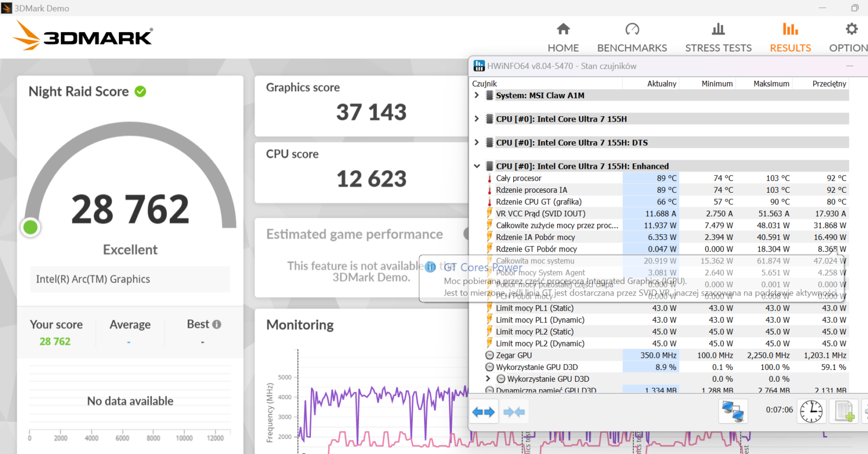The height and width of the screenshot is (454, 868).
Task: Collapse the Intel Core Ultra 7 155H: Enhanced group
Action: 476,166
